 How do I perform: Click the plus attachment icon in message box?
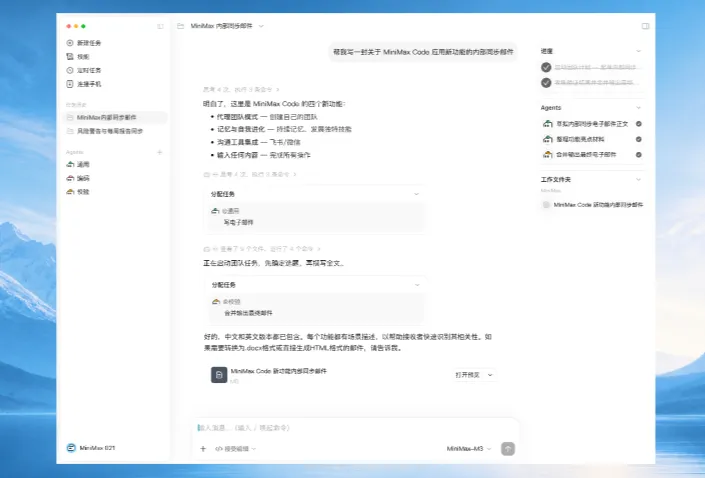(203, 448)
